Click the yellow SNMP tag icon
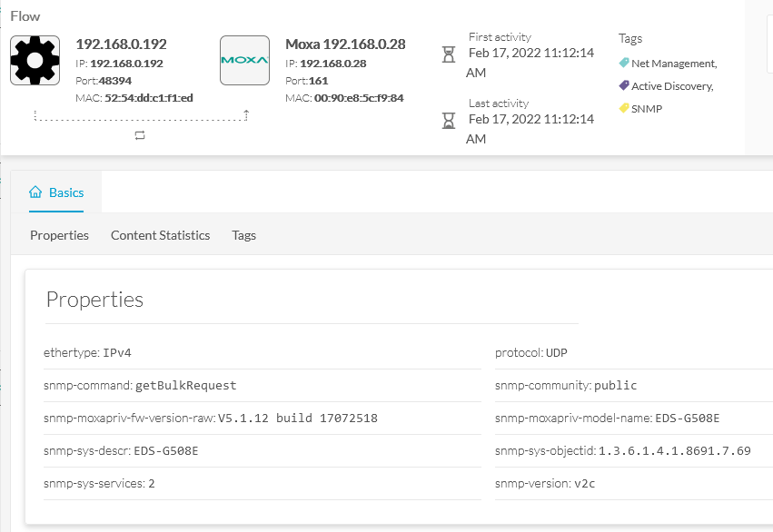 click(x=624, y=108)
